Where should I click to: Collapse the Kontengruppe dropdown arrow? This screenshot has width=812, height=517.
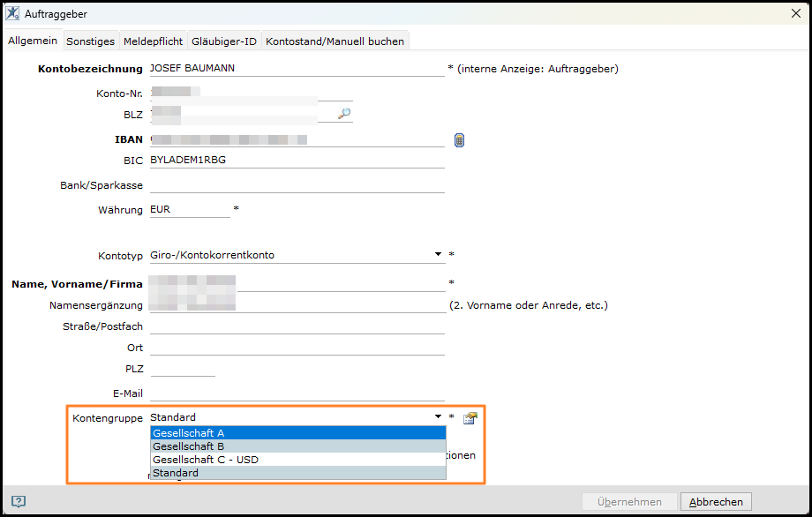(x=438, y=416)
